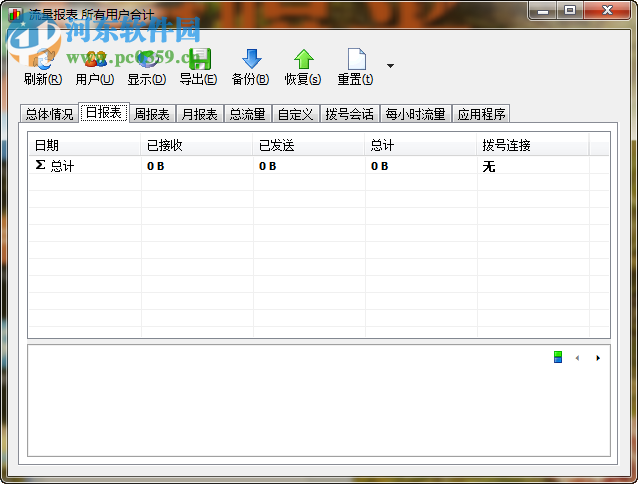Click the Export (导出) floppy icon
Image resolution: width=638 pixels, height=484 pixels.
[199, 59]
